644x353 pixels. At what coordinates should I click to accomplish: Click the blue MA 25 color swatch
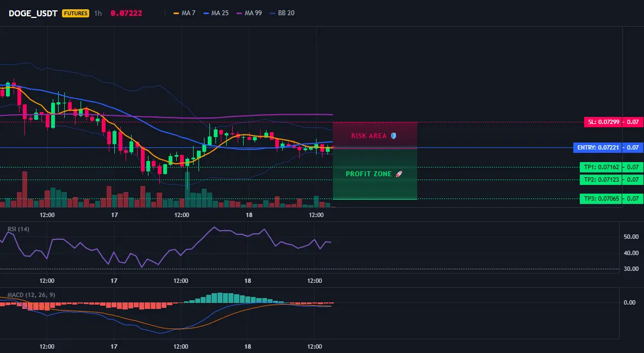point(206,13)
